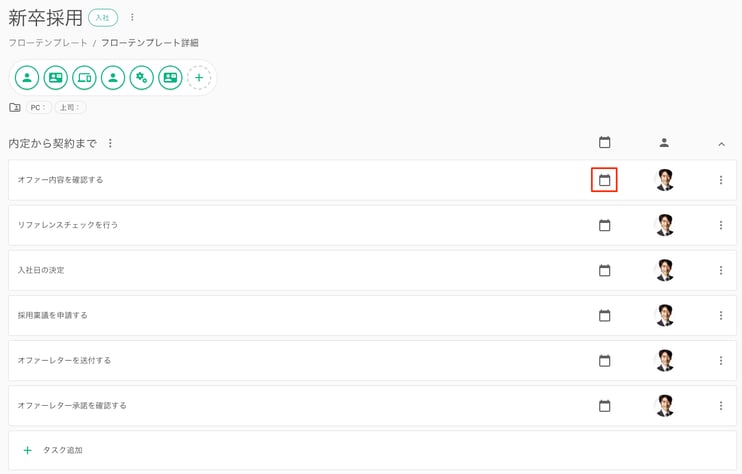Click the 入社 tag badge
The height and width of the screenshot is (474, 742).
click(103, 18)
